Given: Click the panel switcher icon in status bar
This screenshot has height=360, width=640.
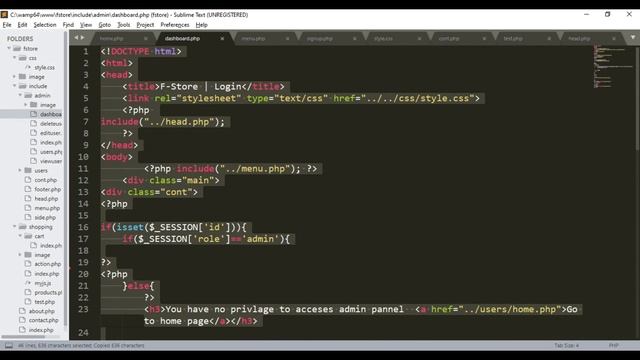Looking at the screenshot, I should pos(9,345).
